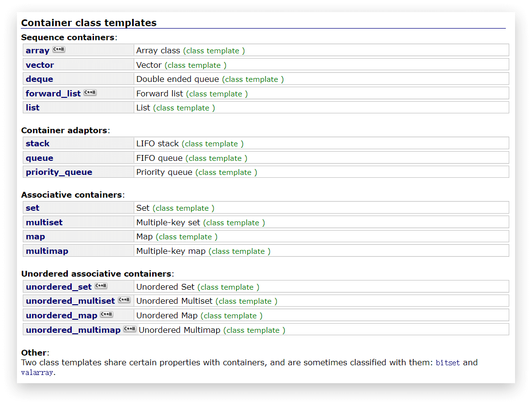Open the priority_queue reference
This screenshot has width=532, height=405.
click(59, 172)
